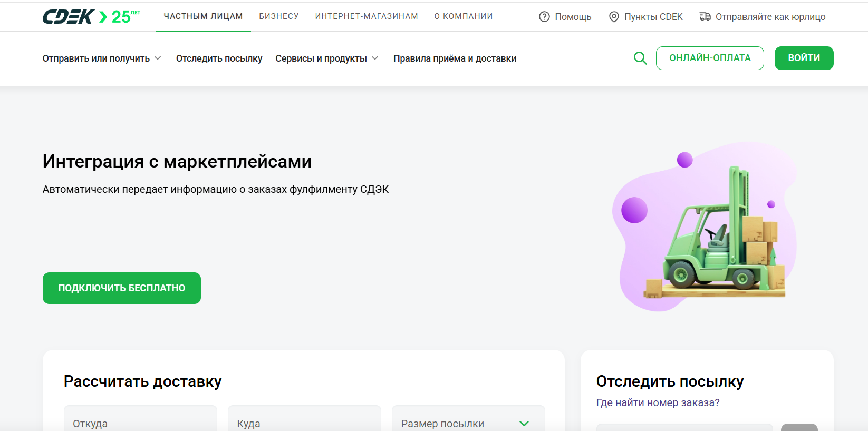The height and width of the screenshot is (432, 868).
Task: Click the Войти button
Action: 804,58
